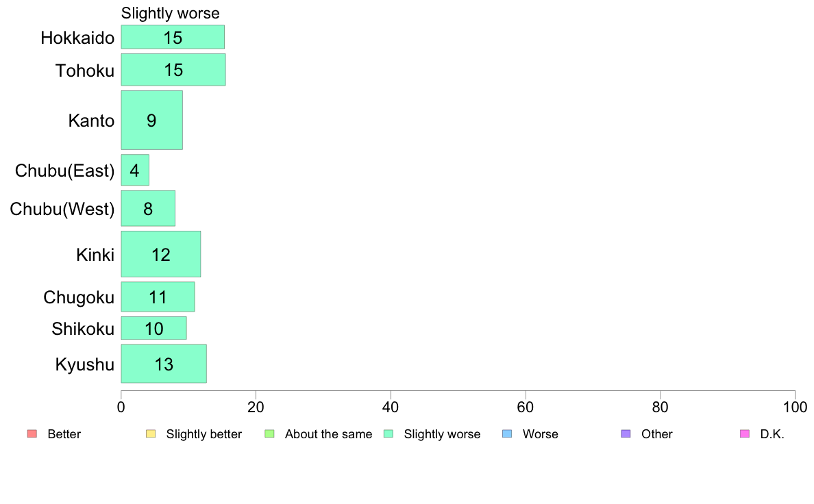Select the purple Other legend swatch

[626, 433]
